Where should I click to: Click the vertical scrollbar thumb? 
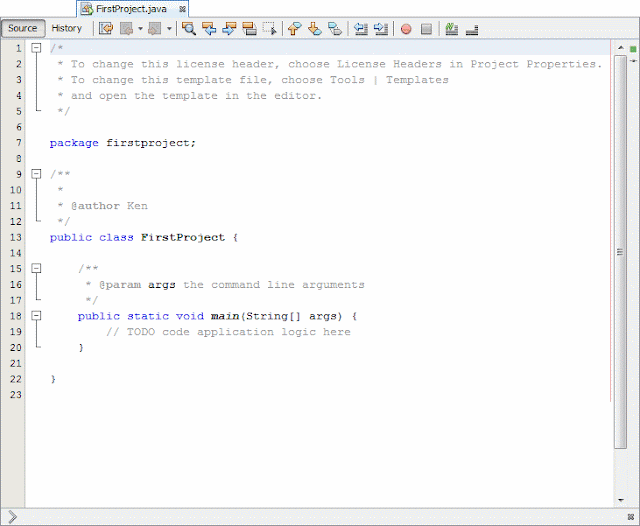(620, 252)
